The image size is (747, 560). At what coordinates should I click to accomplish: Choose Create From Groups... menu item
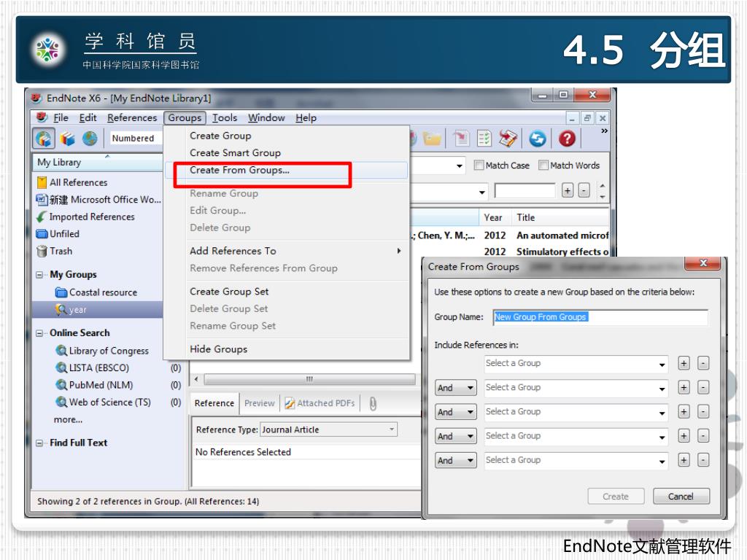[x=239, y=171]
